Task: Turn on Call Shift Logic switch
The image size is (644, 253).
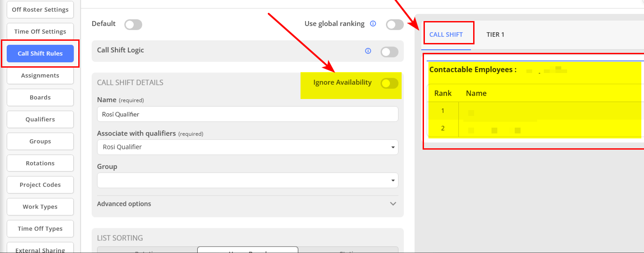Action: click(389, 52)
